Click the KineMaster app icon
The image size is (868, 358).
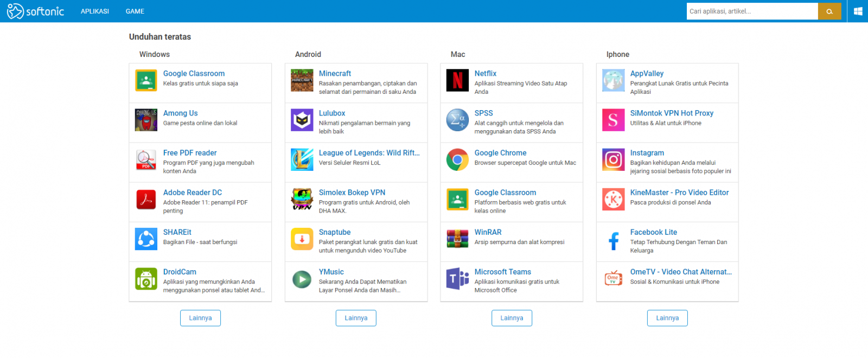tap(613, 199)
